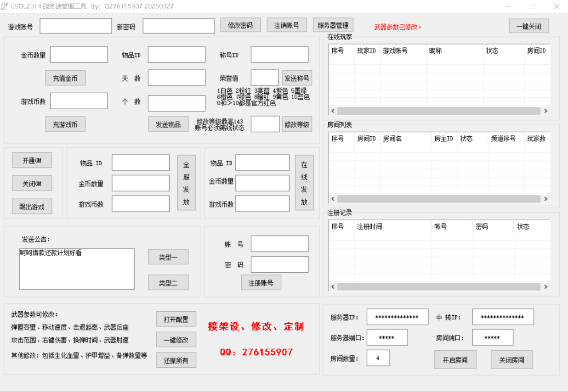Click into the 个数 input field
This screenshot has height=392, width=568.
click(176, 103)
